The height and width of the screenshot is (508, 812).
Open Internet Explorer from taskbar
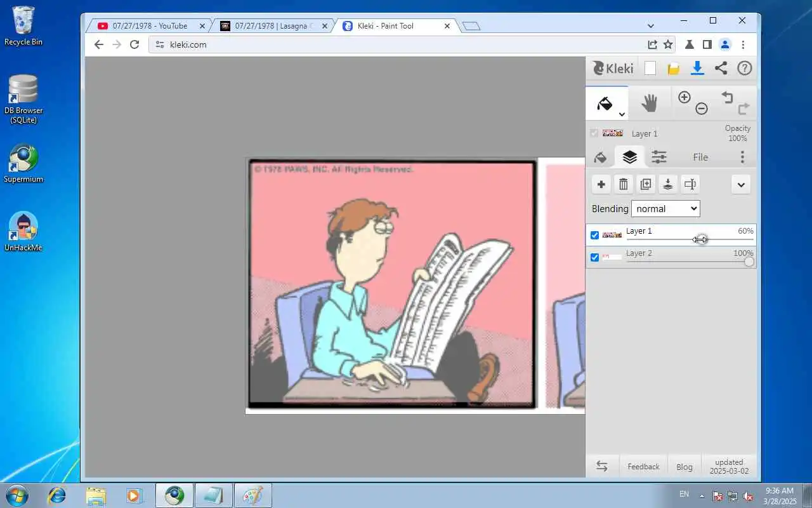57,495
